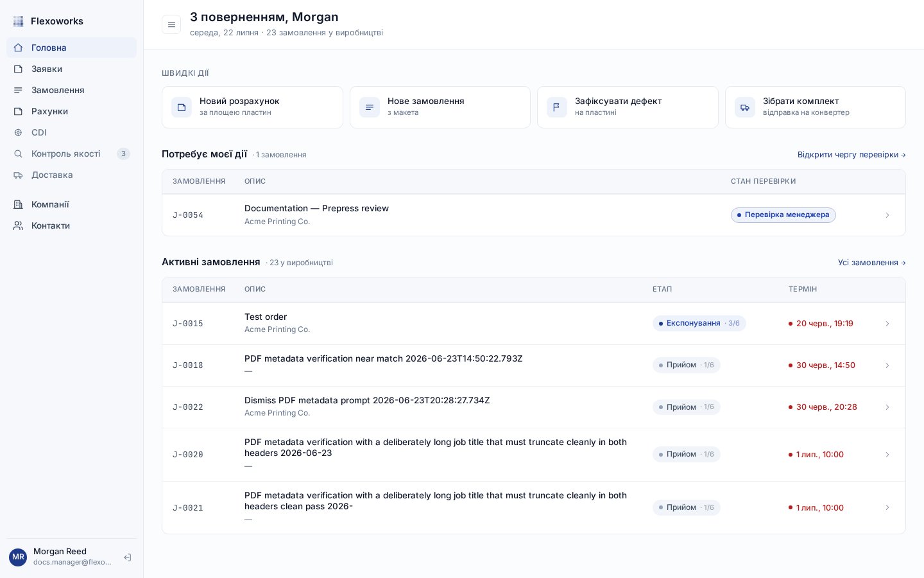This screenshot has height=578, width=924.
Task: Click the Заявки document icon
Action: pyautogui.click(x=18, y=69)
